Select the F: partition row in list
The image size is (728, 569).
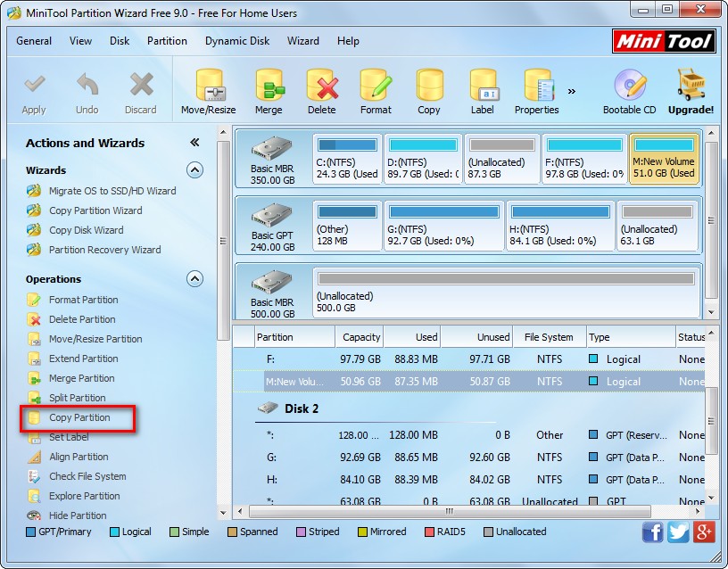pyautogui.click(x=469, y=359)
